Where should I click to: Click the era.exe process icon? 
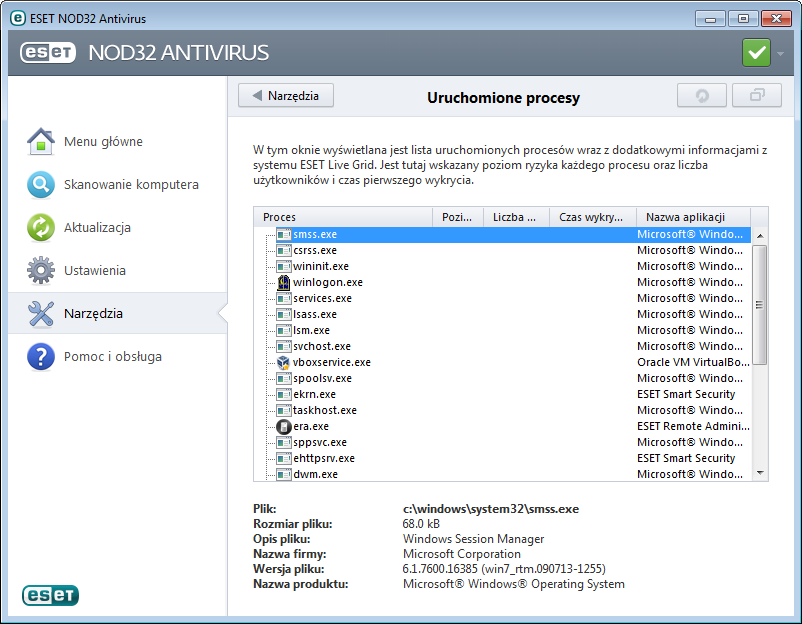[283, 426]
